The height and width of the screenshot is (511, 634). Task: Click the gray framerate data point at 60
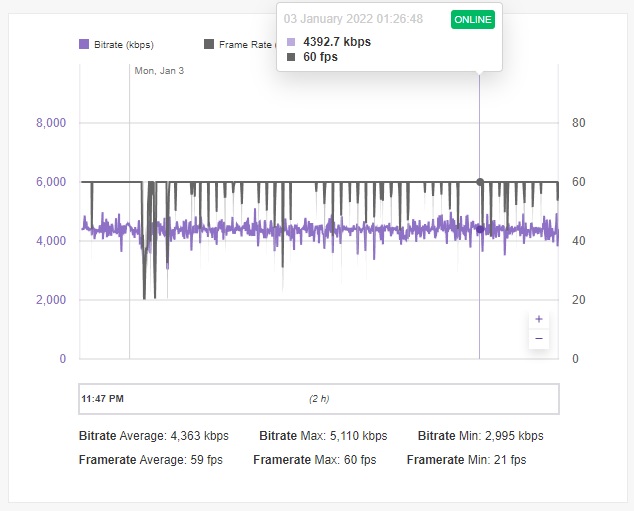(x=480, y=182)
